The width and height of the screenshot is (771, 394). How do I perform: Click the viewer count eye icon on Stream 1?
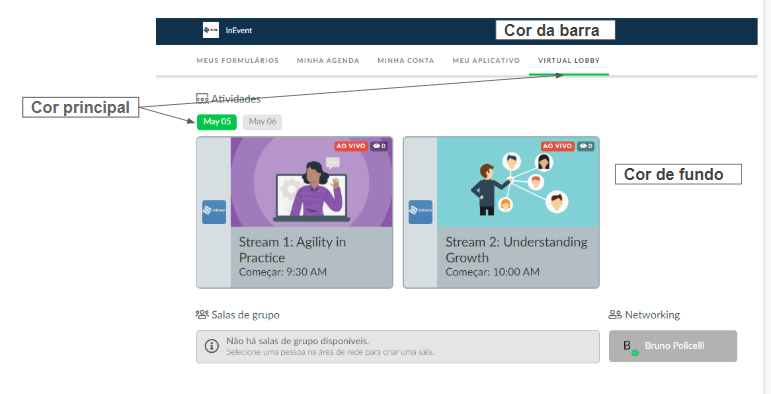coord(376,146)
